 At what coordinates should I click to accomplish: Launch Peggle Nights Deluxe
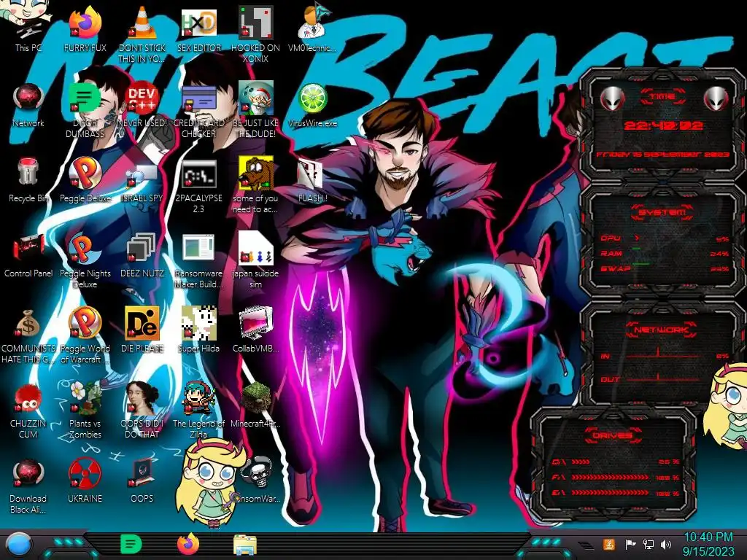[x=85, y=260]
